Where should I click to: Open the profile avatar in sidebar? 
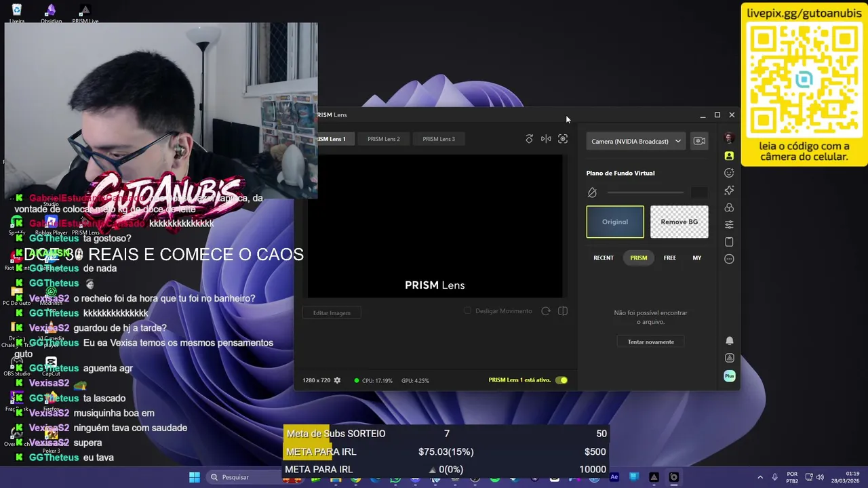click(729, 138)
